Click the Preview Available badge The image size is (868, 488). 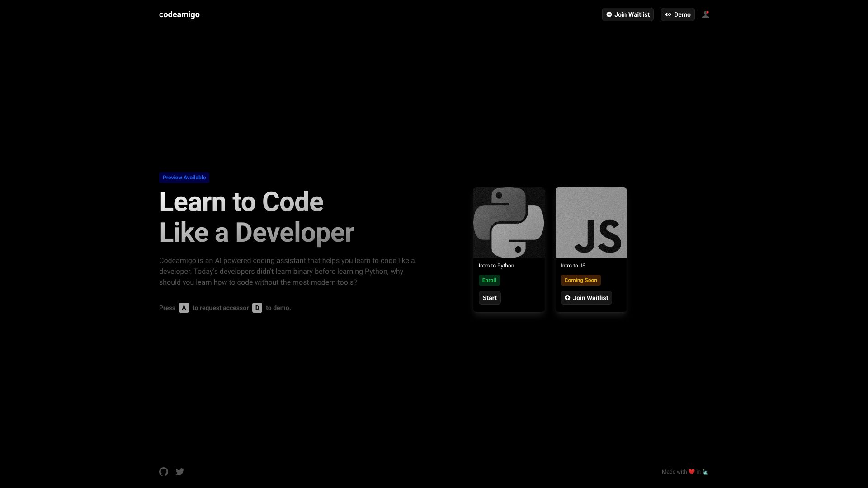click(184, 177)
